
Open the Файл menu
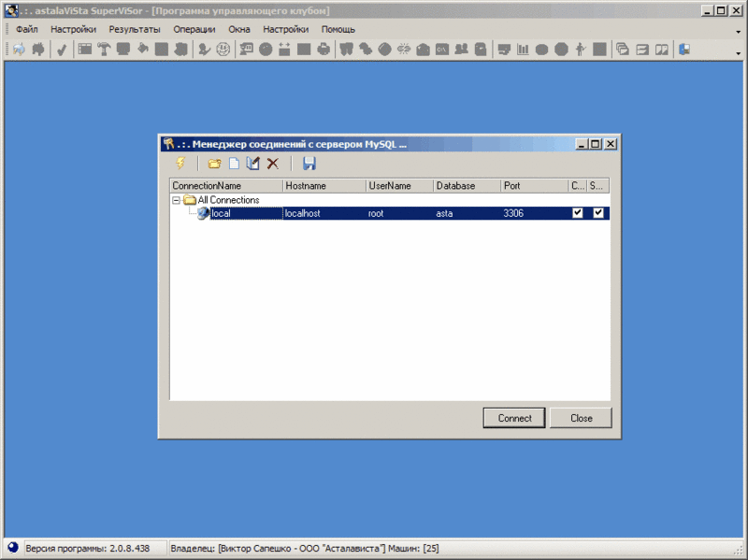click(27, 30)
